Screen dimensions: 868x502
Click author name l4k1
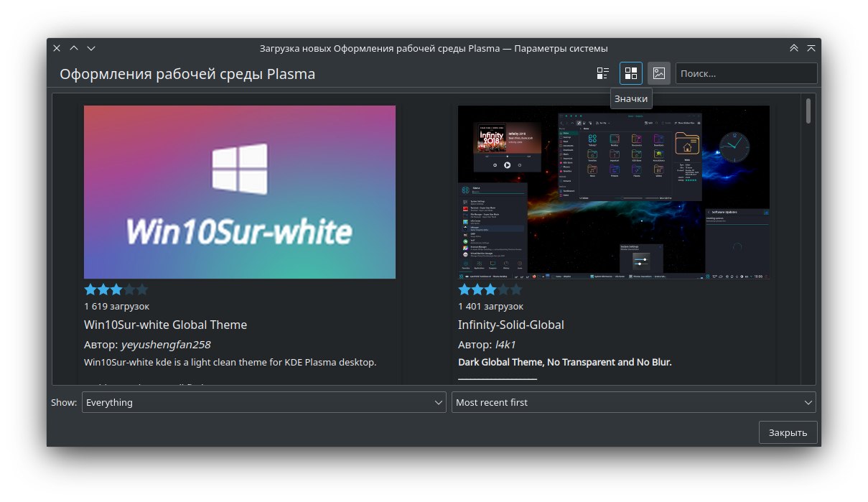click(x=505, y=345)
